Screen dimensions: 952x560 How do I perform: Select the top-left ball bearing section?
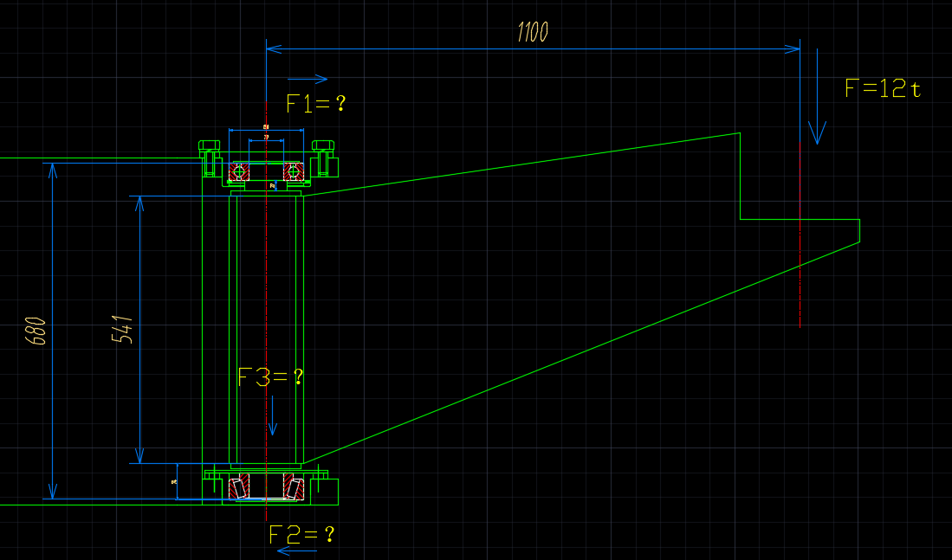239,172
